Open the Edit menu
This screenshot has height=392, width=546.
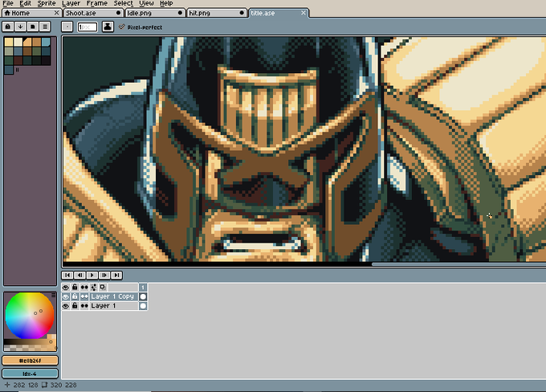point(25,3)
